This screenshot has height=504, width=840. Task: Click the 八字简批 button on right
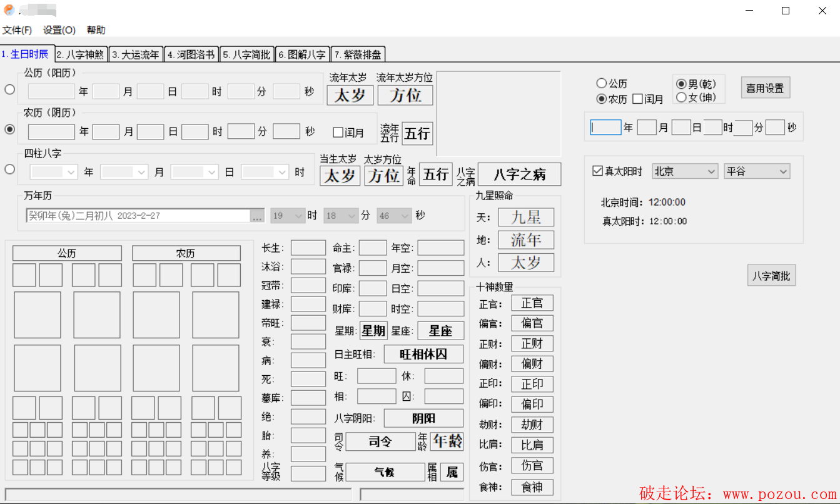pyautogui.click(x=771, y=276)
